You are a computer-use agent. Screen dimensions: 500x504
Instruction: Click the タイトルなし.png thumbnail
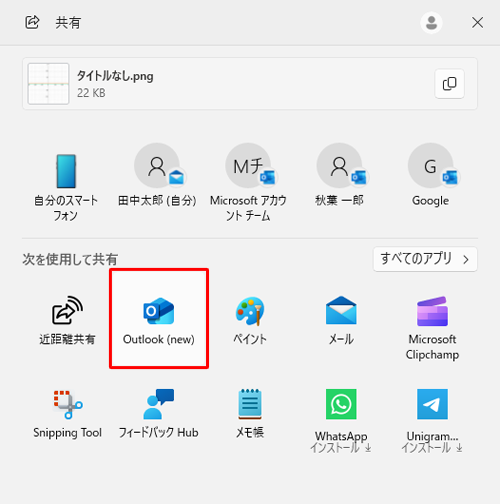tap(48, 84)
